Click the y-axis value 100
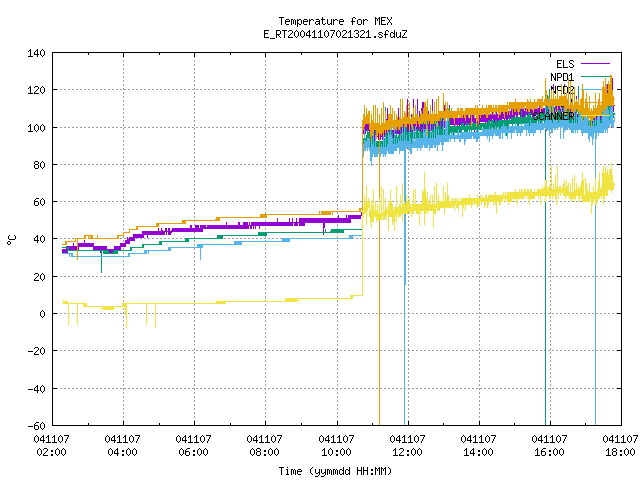 (x=36, y=128)
